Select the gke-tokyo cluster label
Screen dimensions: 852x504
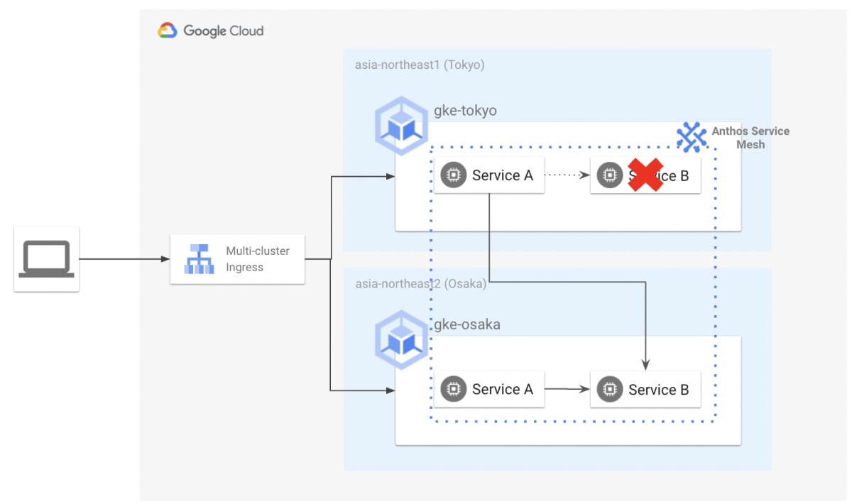tap(465, 111)
